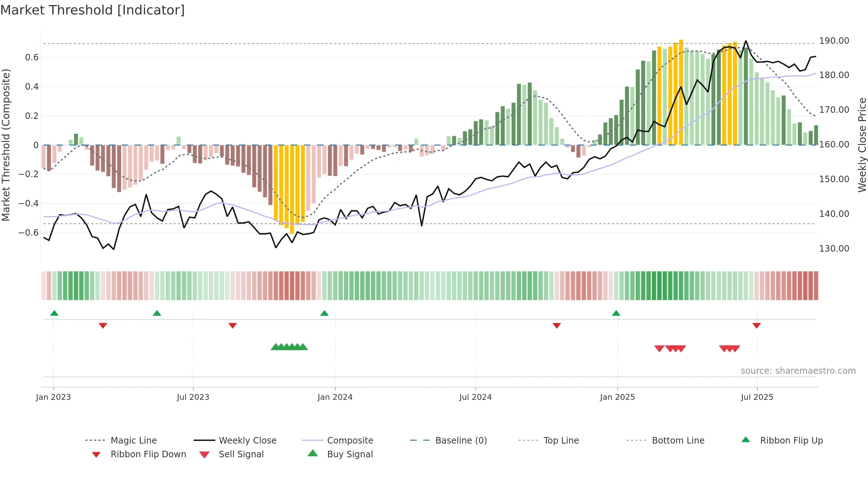The height and width of the screenshot is (488, 868).
Task: Toggle the Baseline (0) legend entry
Action: 448,440
